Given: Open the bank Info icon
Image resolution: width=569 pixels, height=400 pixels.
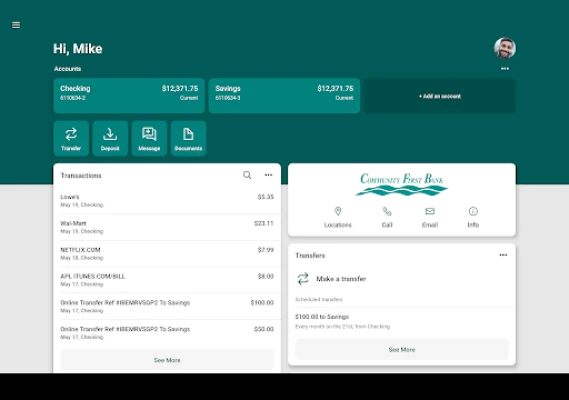Looking at the screenshot, I should [x=473, y=211].
